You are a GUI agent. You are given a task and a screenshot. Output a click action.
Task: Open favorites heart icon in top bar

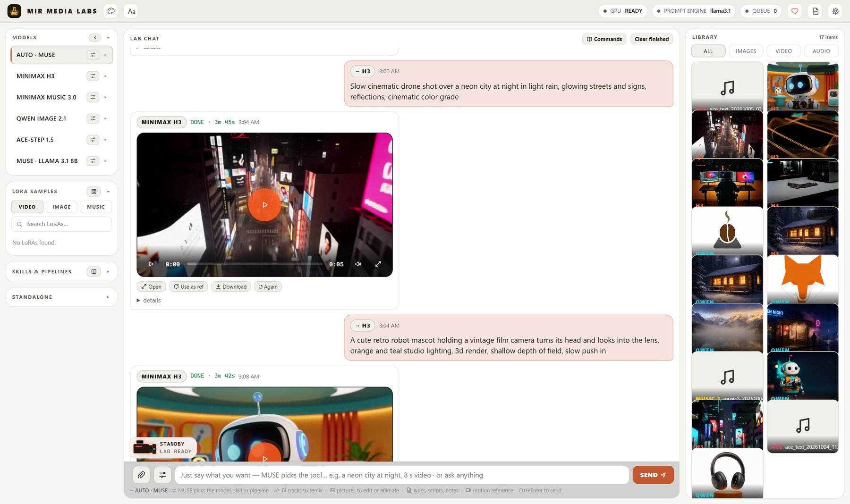coord(795,11)
